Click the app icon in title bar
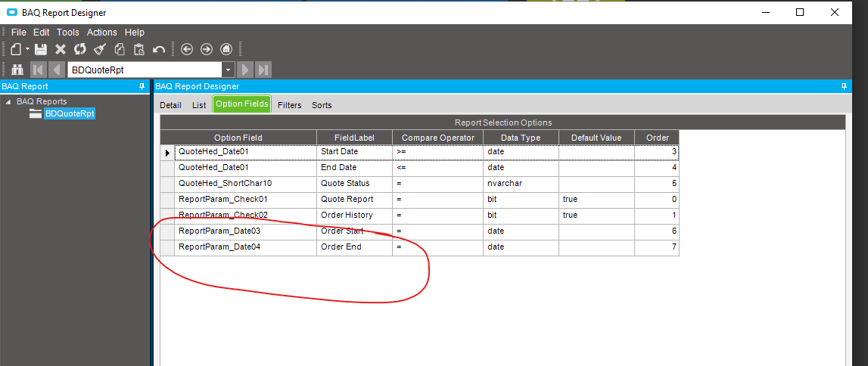 (11, 12)
